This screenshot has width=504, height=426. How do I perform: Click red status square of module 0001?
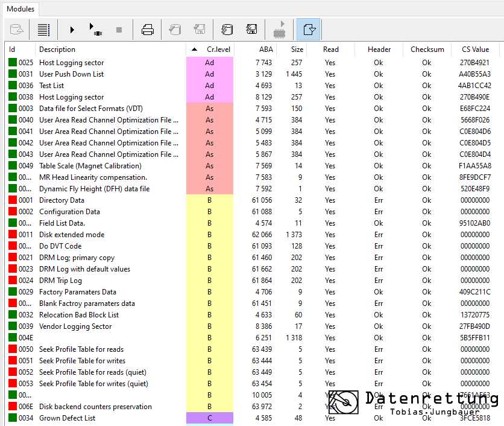(x=13, y=200)
